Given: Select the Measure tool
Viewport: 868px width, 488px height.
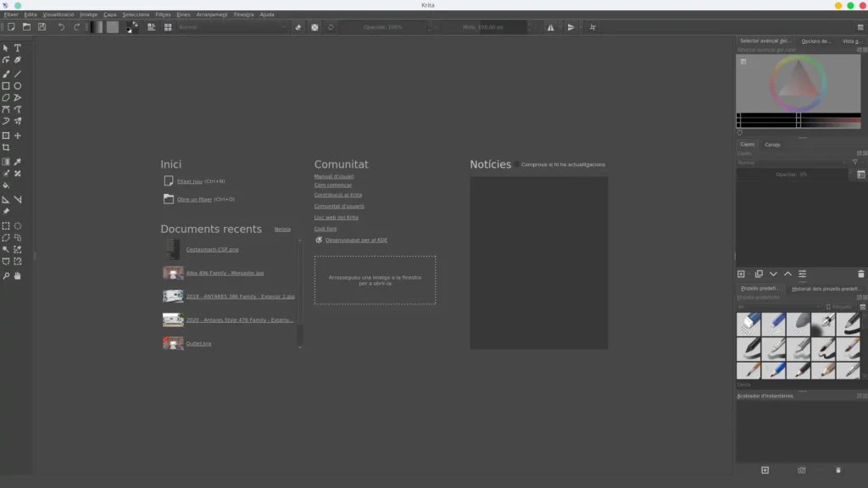Looking at the screenshot, I should 18,199.
